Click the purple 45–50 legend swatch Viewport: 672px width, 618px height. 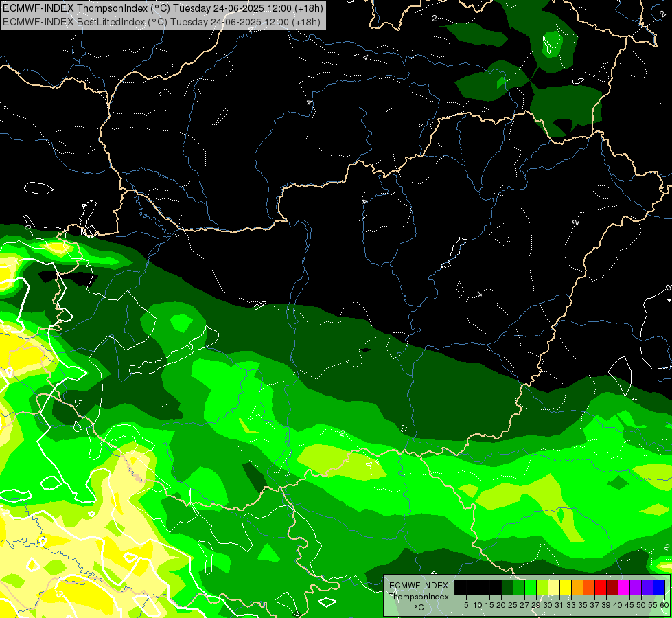[x=636, y=587]
